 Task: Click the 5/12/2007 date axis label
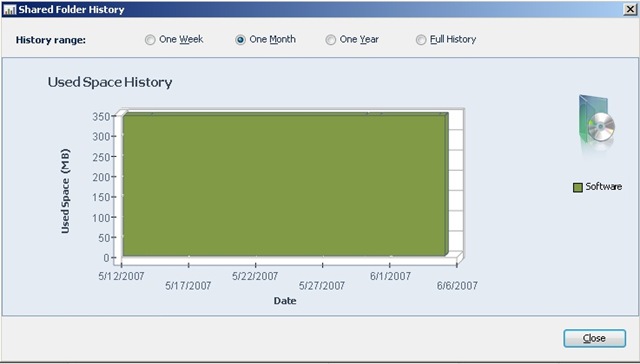click(x=121, y=276)
